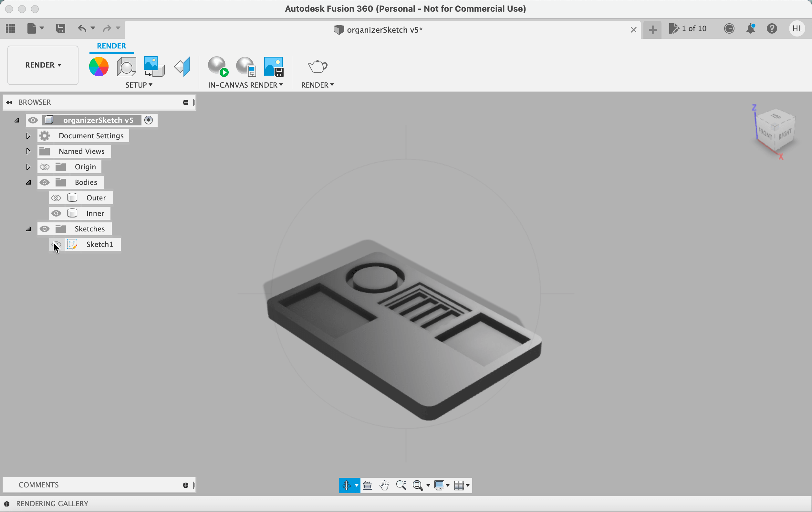Image resolution: width=812 pixels, height=512 pixels.
Task: Select the Pan hand tool
Action: 384,485
